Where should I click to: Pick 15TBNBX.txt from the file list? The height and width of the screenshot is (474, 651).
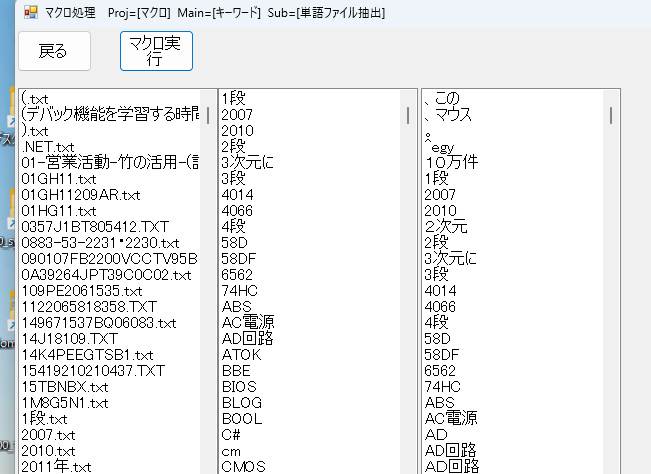[x=65, y=387]
